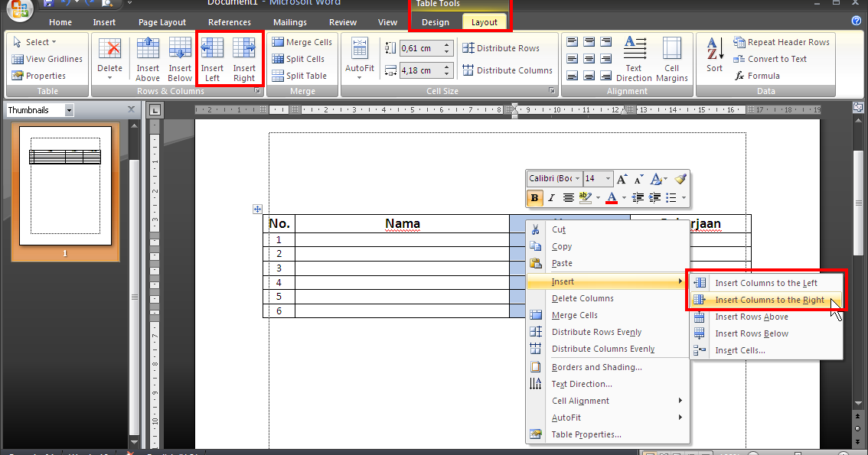
Task: Click Distribute Columns in ribbon
Action: click(507, 70)
